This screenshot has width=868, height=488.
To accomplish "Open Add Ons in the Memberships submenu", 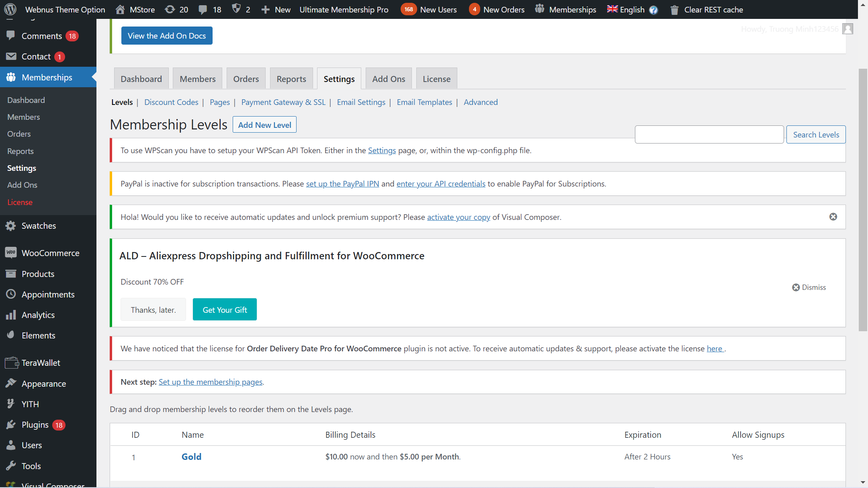I will pos(22,185).
